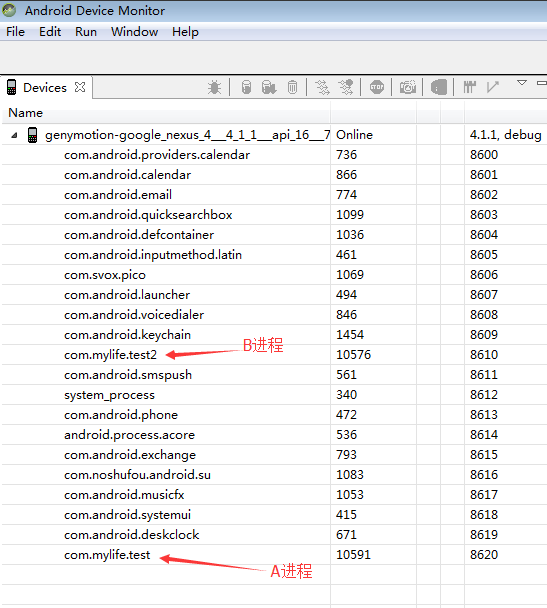Select com.svox.pico process
Image resolution: width=547 pixels, height=608 pixels.
(273, 275)
